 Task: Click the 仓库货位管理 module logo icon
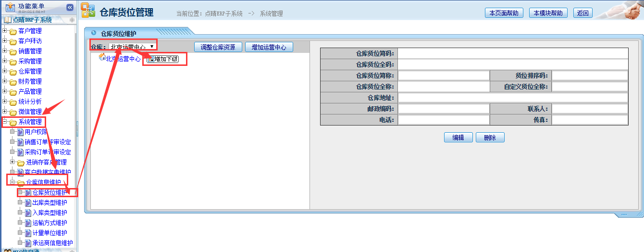[88, 11]
